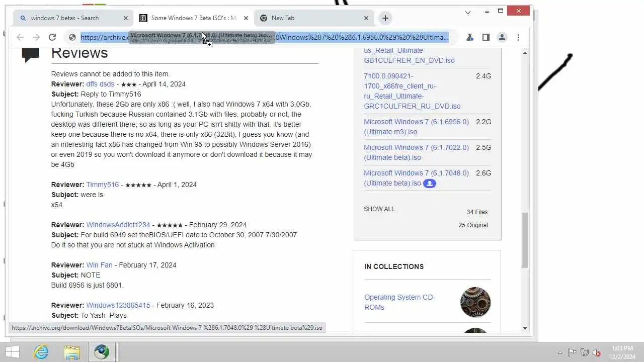This screenshot has width=644, height=362.
Task: Open reviewer WindowsAddict1234 profile link
Action: click(118, 225)
